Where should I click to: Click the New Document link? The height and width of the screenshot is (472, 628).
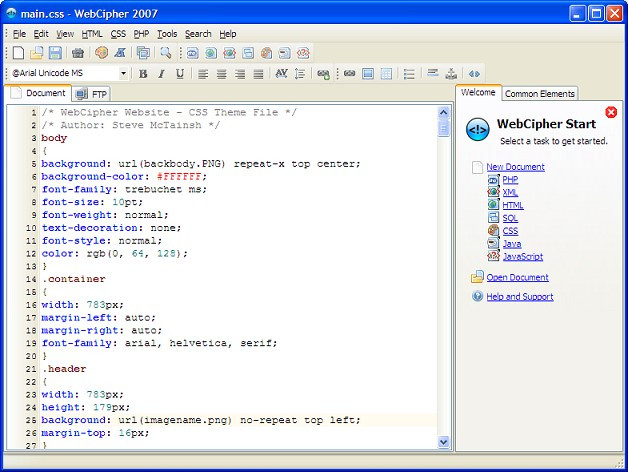(x=515, y=167)
